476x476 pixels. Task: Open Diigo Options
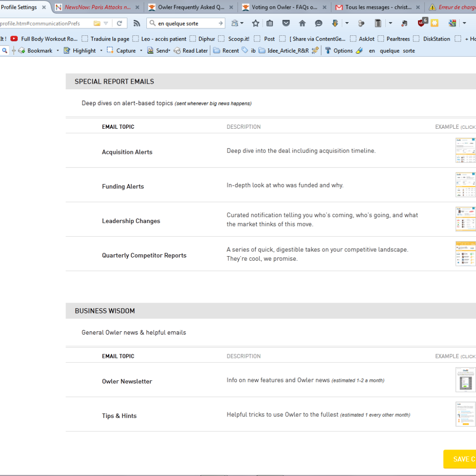point(339,51)
